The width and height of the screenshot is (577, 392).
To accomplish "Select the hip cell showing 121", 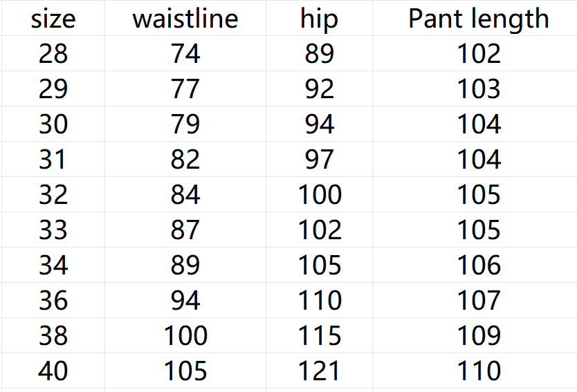I will (x=319, y=371).
